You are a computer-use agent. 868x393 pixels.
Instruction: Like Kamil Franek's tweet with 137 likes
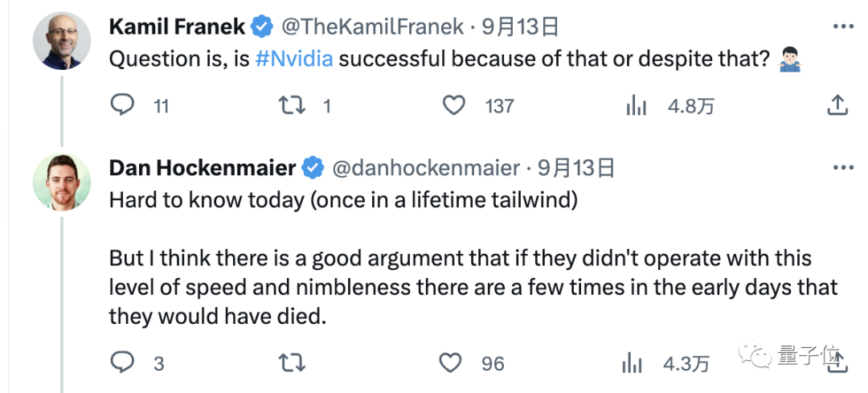point(454,104)
